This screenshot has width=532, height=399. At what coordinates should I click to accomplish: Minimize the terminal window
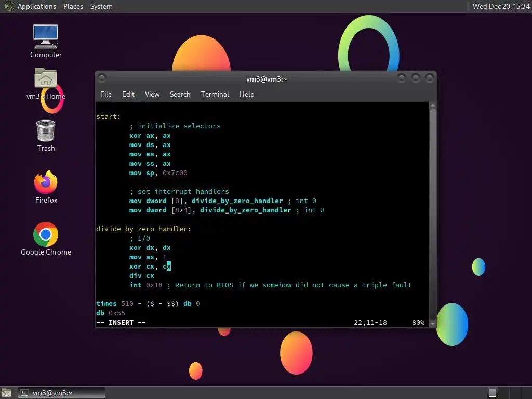click(x=402, y=78)
